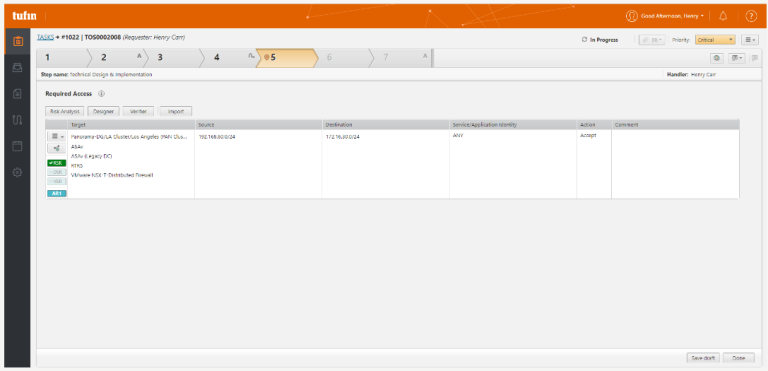
Task: Toggle the green RSK status badge
Action: (57, 163)
